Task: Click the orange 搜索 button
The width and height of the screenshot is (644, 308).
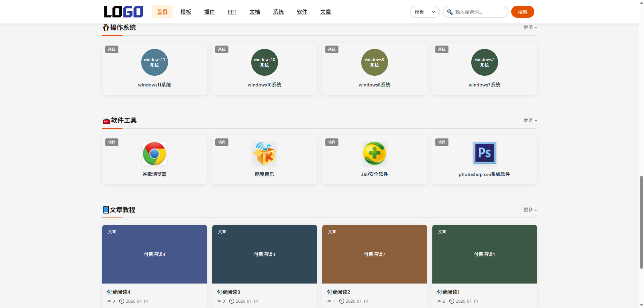Action: point(523,12)
